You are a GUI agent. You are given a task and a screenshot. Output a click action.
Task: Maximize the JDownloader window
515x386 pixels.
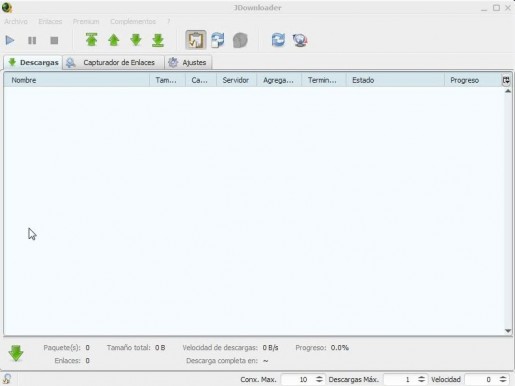(496, 8)
